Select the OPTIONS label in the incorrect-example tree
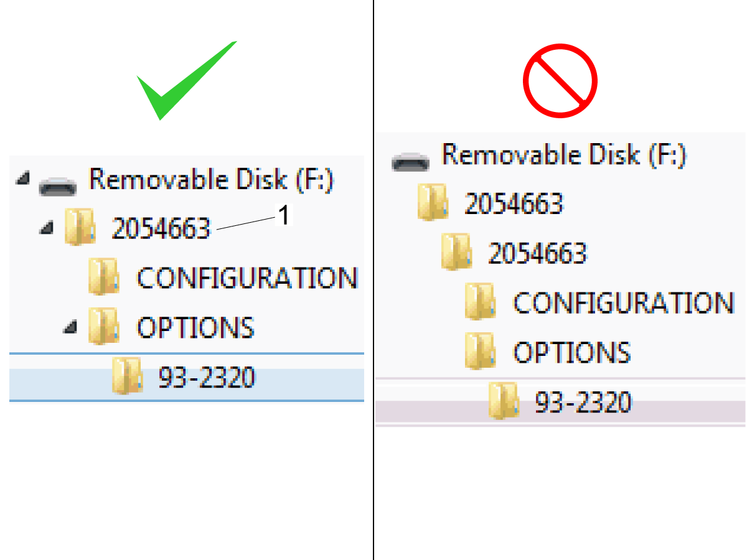This screenshot has width=747, height=560. pos(571,353)
